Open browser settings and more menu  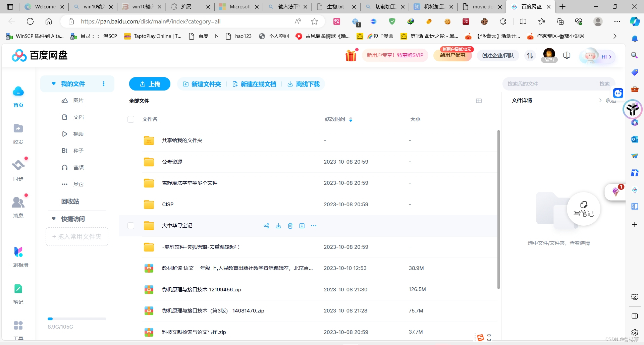tap(617, 21)
